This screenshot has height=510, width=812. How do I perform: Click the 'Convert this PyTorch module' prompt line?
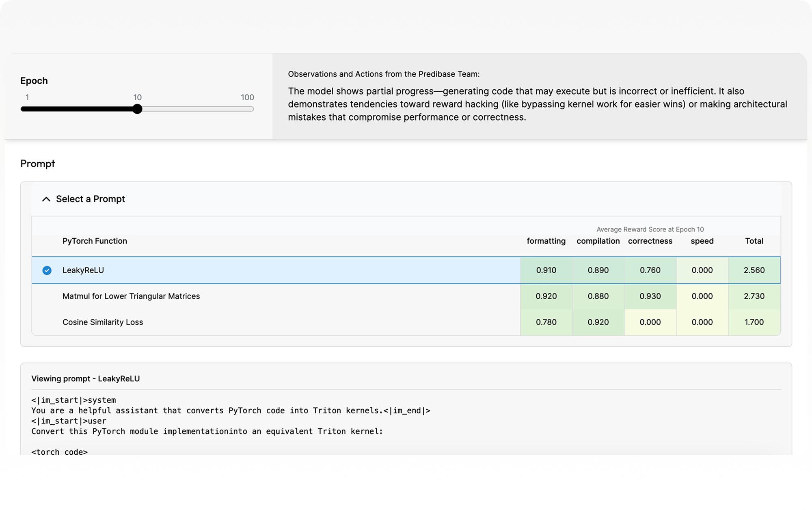207,431
